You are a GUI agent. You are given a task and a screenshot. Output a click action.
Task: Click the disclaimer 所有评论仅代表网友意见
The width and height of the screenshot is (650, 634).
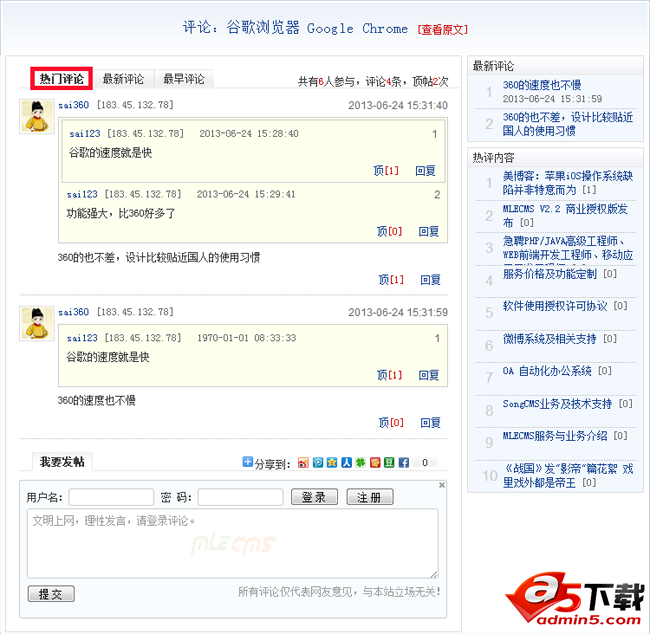[x=339, y=592]
